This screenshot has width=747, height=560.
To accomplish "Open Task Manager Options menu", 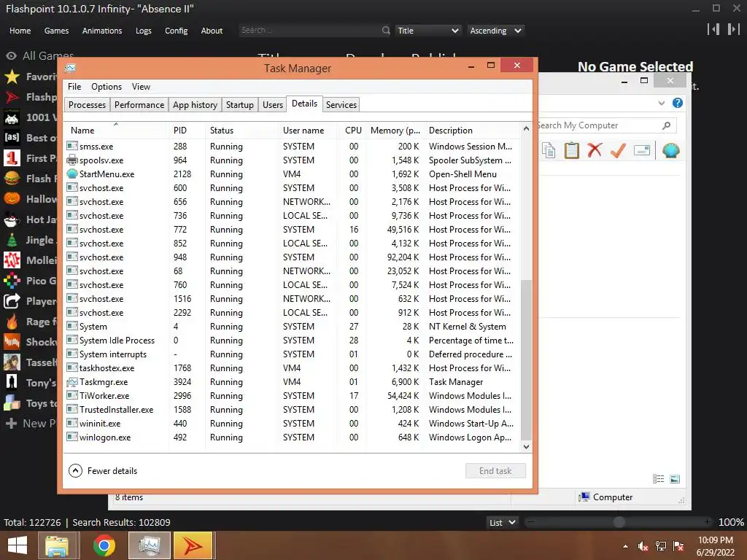I will 107,87.
